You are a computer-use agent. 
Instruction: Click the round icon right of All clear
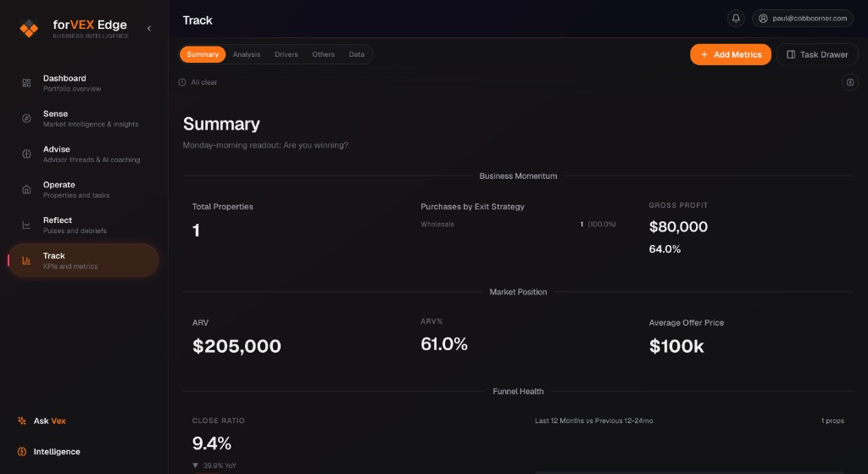click(849, 82)
